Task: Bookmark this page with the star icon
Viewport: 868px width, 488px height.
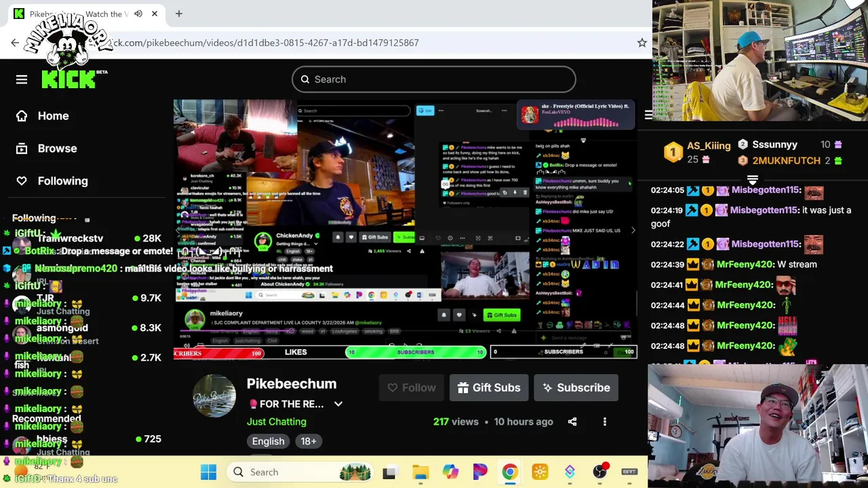Action: pyautogui.click(x=642, y=43)
